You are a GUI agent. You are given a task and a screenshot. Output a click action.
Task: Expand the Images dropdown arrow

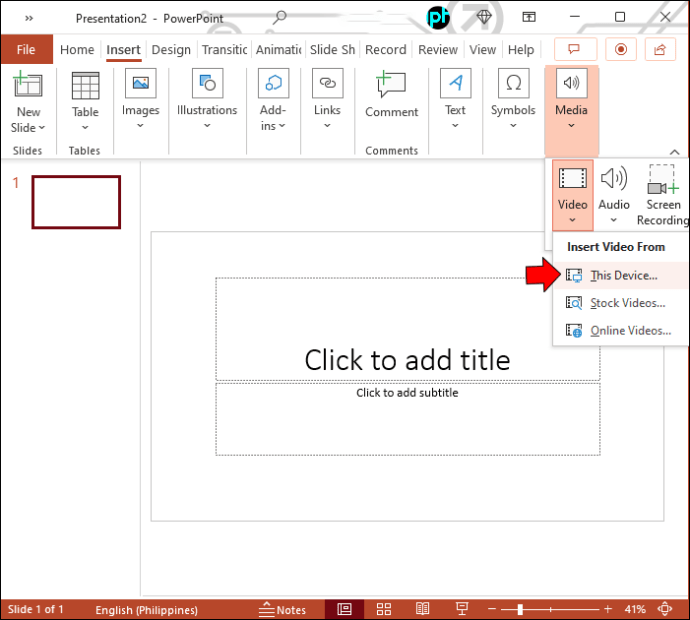pyautogui.click(x=140, y=126)
